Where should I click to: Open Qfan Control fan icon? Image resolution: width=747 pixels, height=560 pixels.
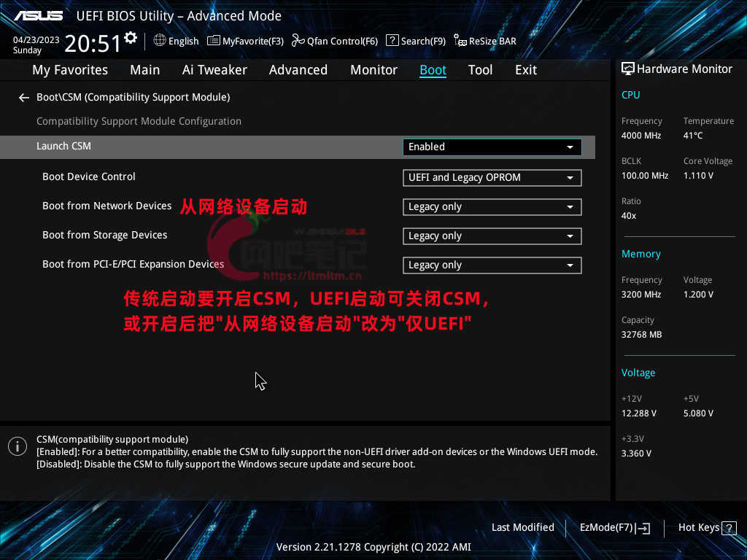click(298, 41)
